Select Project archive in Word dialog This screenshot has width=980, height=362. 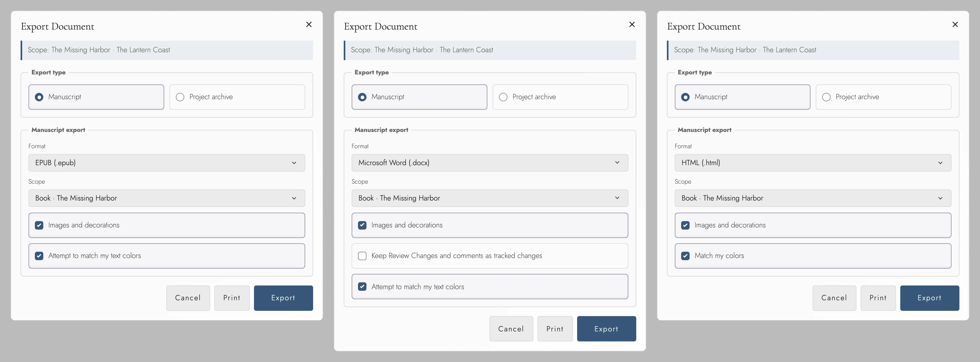coord(560,97)
